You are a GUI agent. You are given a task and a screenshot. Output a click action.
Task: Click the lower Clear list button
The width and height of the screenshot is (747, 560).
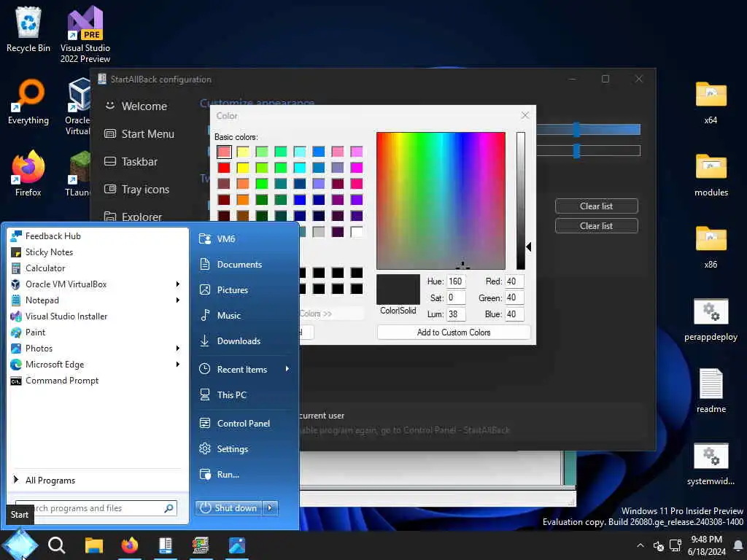tap(597, 226)
